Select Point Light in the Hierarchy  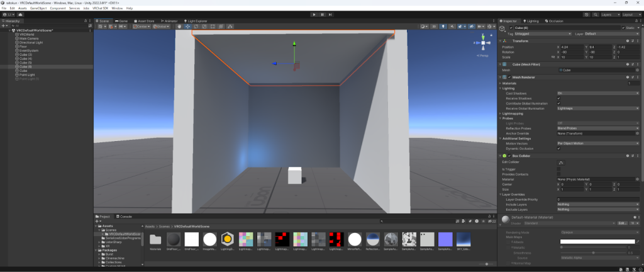(28, 74)
